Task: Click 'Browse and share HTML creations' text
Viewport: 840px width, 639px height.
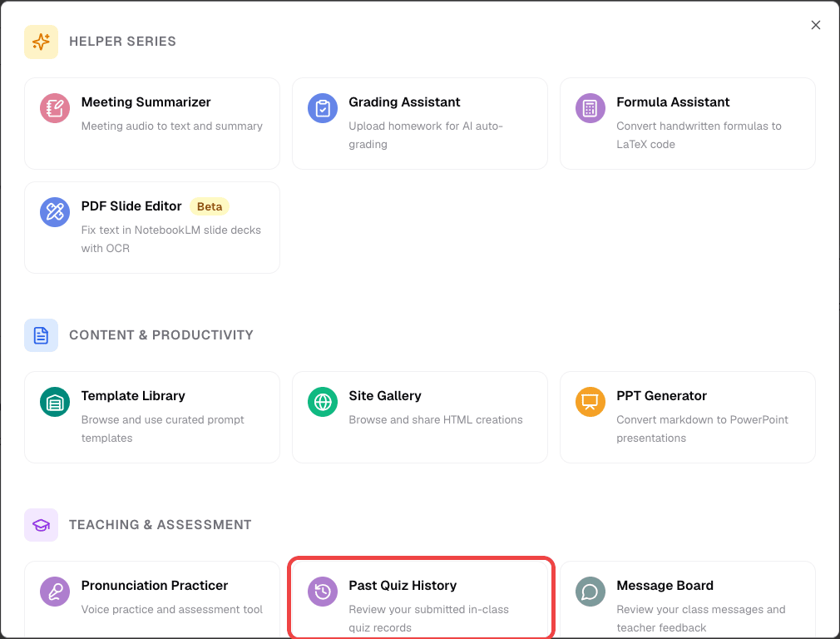Action: coord(436,419)
